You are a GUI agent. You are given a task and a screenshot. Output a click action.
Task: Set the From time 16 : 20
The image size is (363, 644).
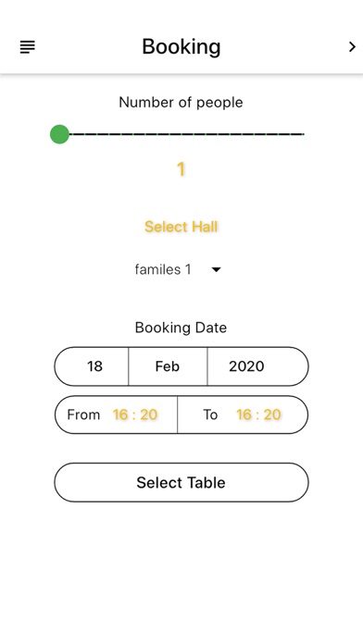(x=135, y=415)
